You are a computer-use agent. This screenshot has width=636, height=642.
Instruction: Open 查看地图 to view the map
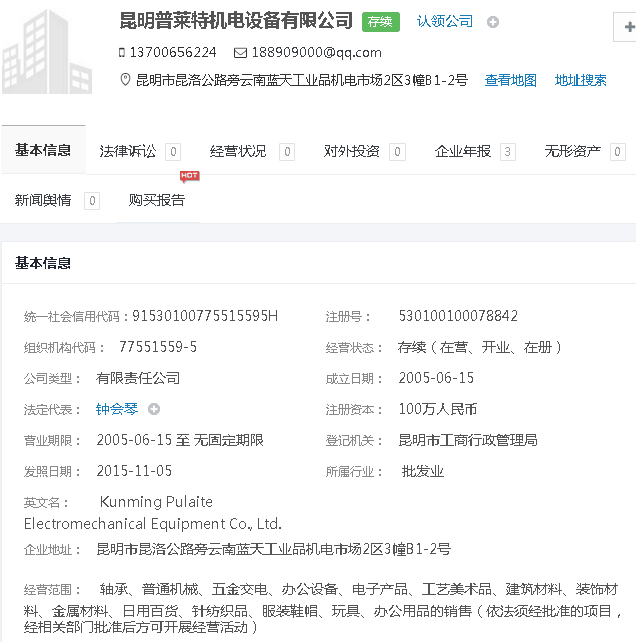tap(511, 80)
